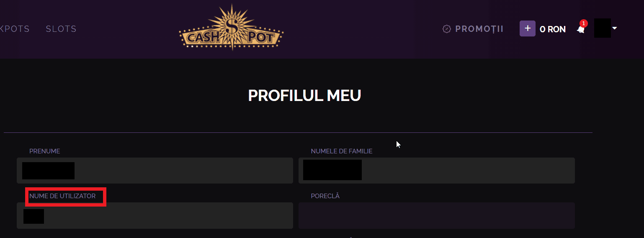
Task: Open the partially visible Jackpots menu item
Action: (x=15, y=29)
